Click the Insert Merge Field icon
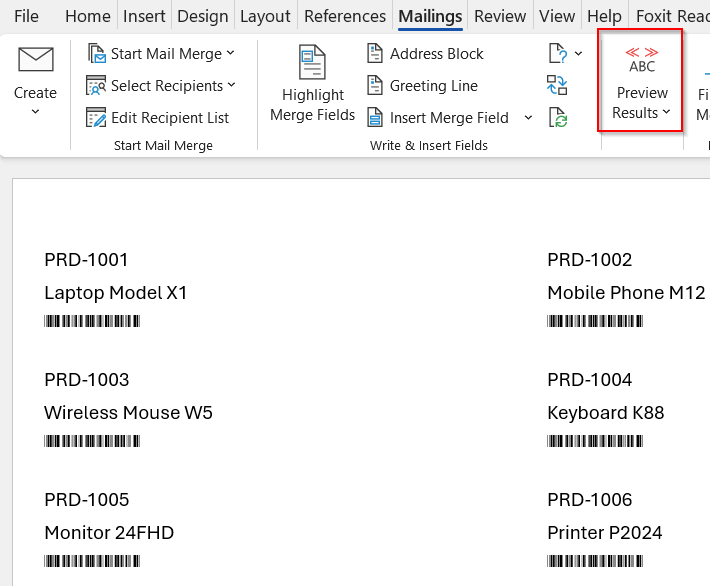This screenshot has height=586, width=710. click(374, 117)
